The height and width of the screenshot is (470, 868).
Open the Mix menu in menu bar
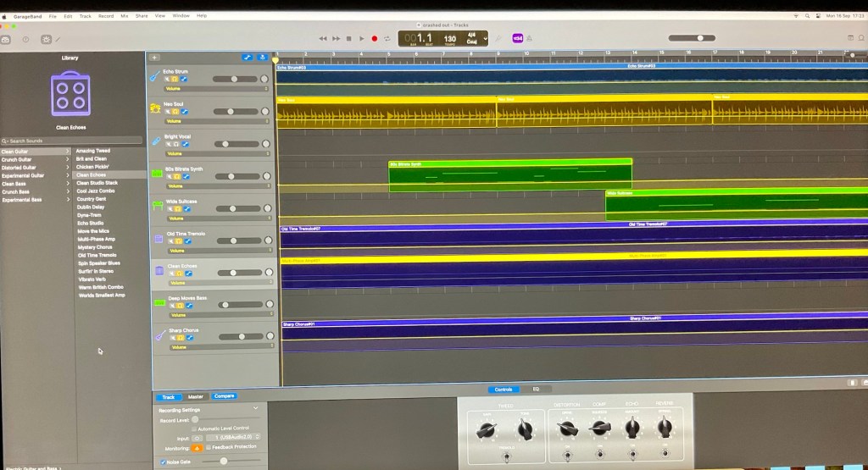pyautogui.click(x=125, y=15)
